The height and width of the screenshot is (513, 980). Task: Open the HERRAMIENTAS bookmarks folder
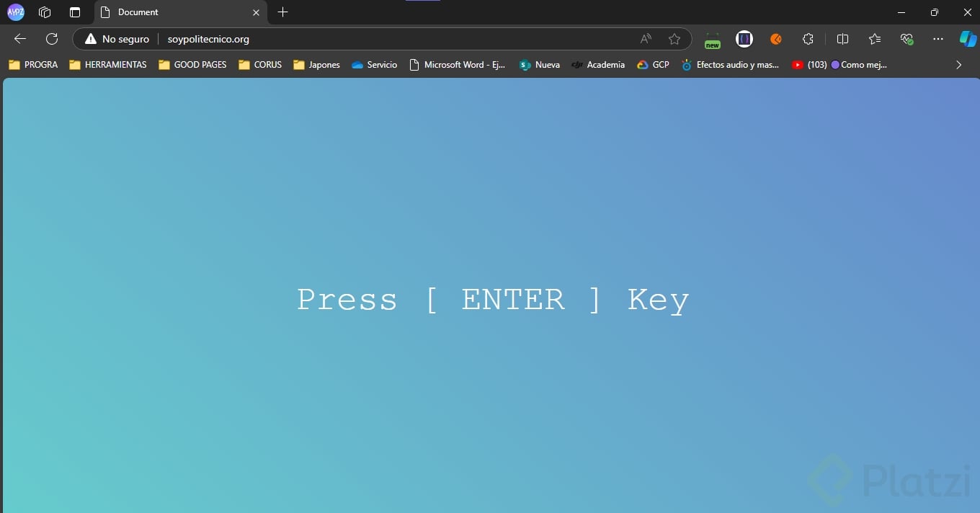(108, 65)
